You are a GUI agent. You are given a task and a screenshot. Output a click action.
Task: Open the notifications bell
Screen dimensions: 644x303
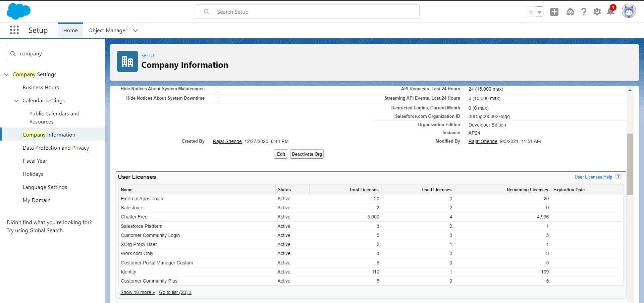point(610,12)
